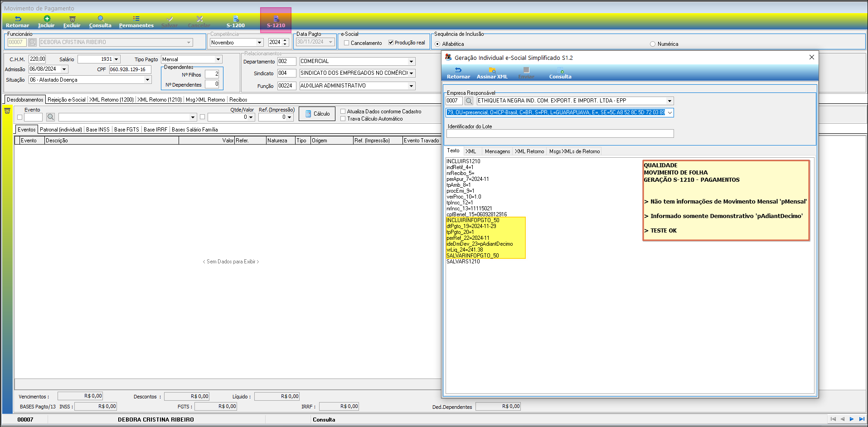Open the Data Pagto date dropdown
This screenshot has height=427, width=868.
(x=330, y=42)
